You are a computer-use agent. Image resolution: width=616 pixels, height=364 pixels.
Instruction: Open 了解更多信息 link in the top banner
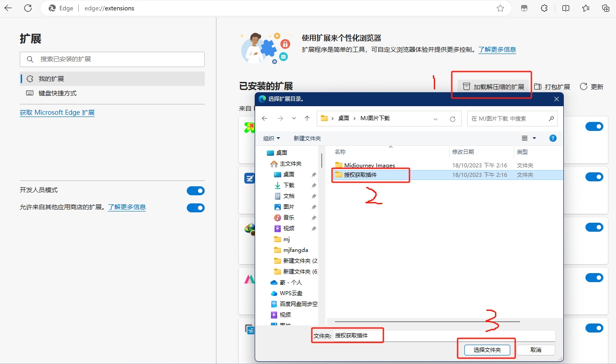pos(497,49)
